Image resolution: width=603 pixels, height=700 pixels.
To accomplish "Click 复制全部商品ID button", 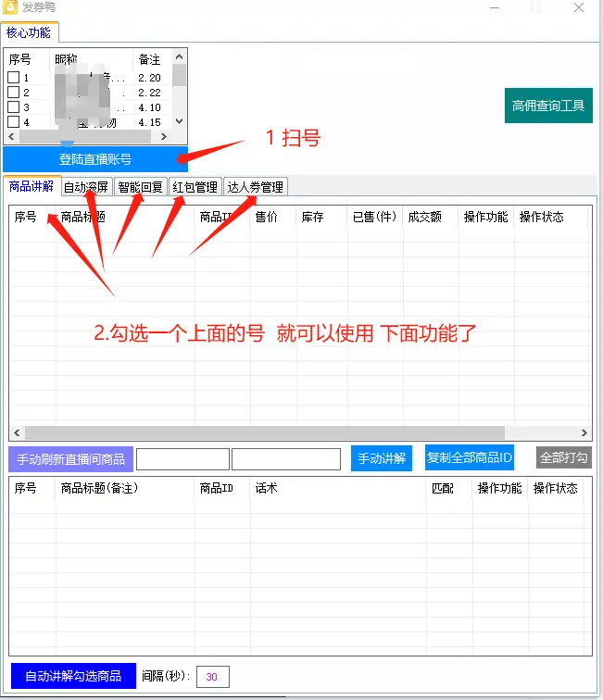I will tap(470, 457).
